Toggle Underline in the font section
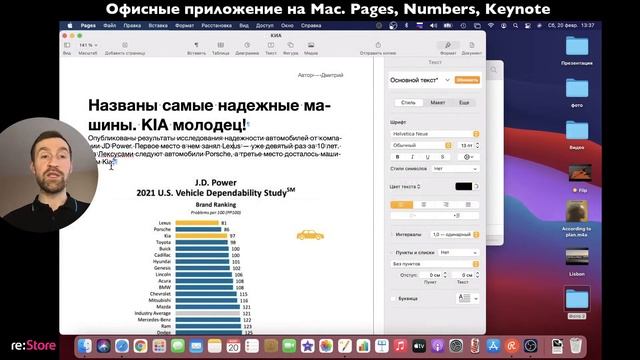640x360 pixels. [427, 157]
